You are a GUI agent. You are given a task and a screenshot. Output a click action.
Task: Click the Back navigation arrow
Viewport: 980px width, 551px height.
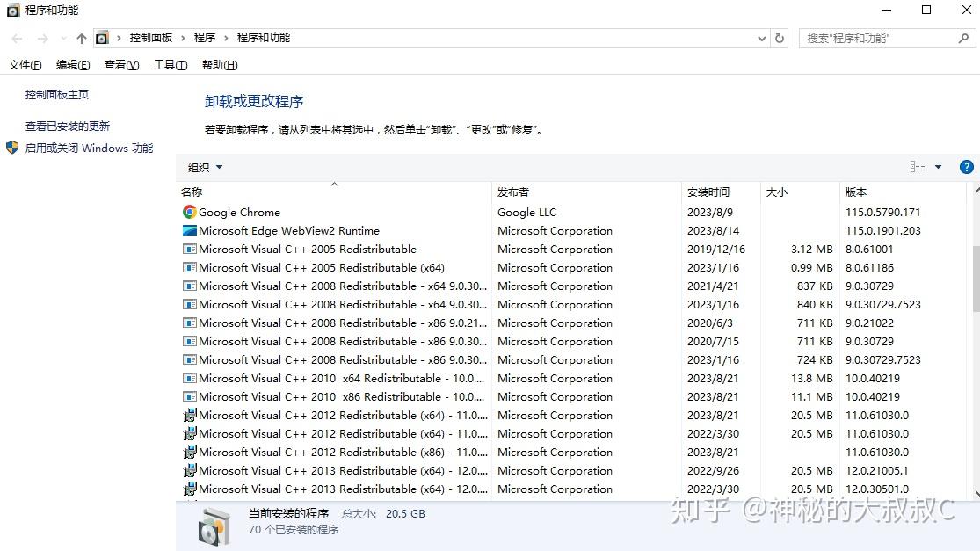(17, 38)
